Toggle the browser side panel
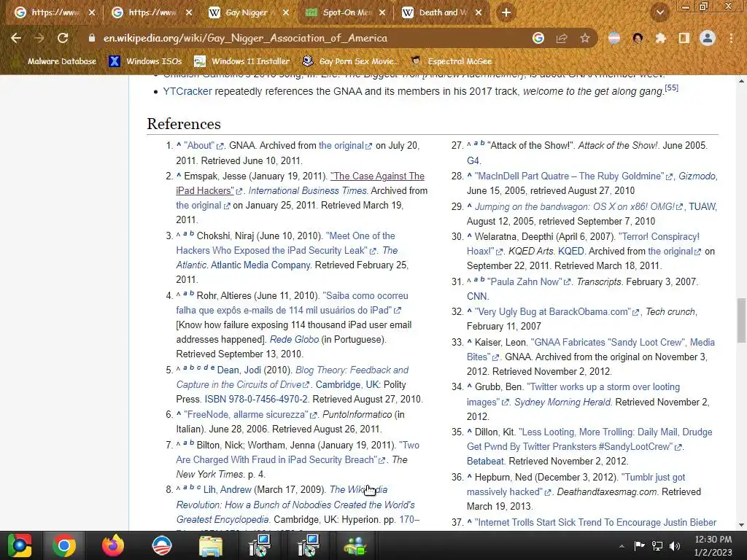This screenshot has width=747, height=560. [684, 38]
